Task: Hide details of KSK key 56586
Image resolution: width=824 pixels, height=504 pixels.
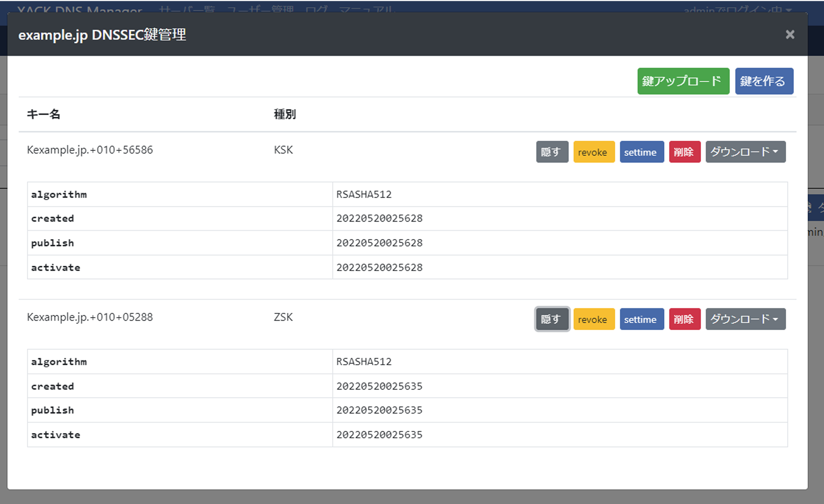Action: pyautogui.click(x=552, y=152)
